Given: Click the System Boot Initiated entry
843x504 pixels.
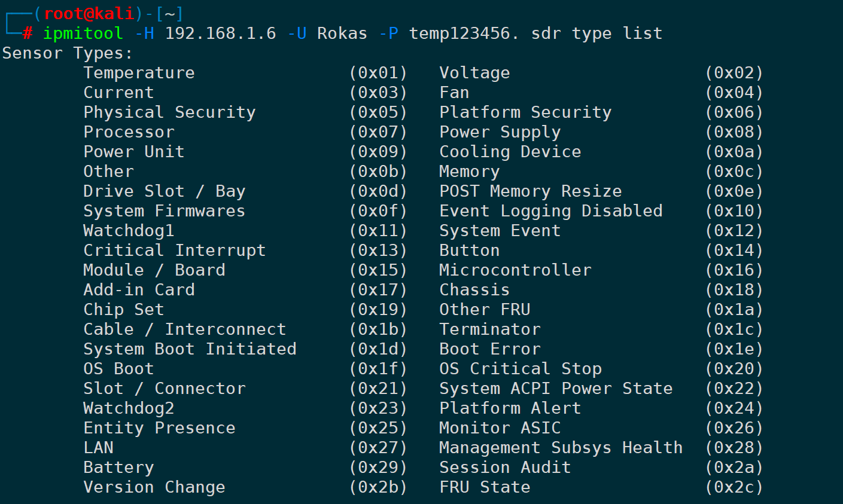Looking at the screenshot, I should click(190, 349).
